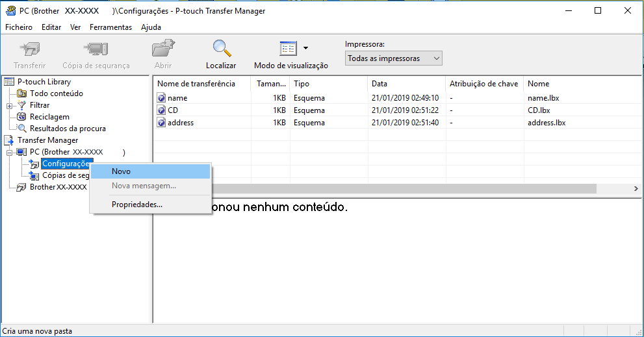
Task: Select Todo conteúdo in the tree
Action: (57, 93)
